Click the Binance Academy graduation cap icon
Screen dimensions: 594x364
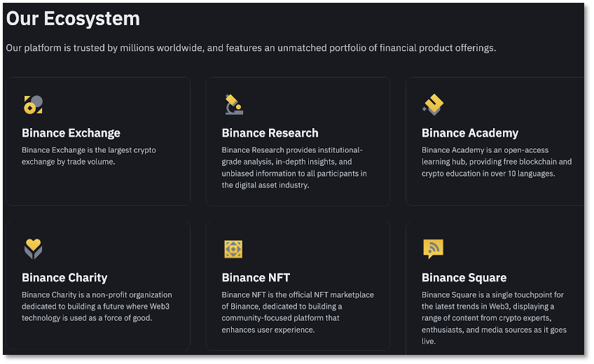[x=434, y=105]
